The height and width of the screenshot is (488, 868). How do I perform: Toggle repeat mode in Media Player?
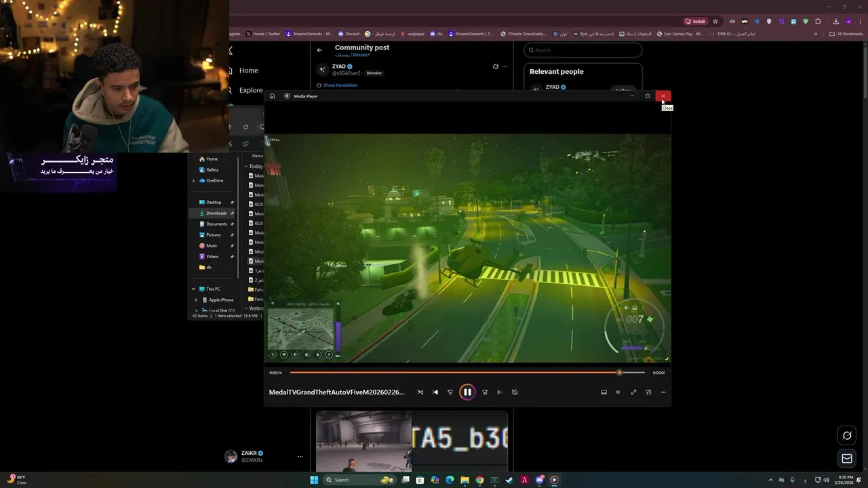point(515,392)
